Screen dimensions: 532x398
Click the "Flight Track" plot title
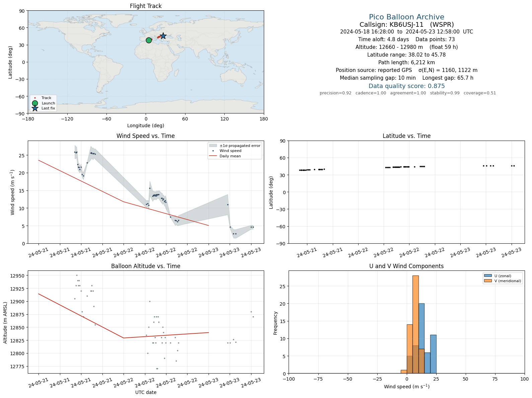point(146,6)
